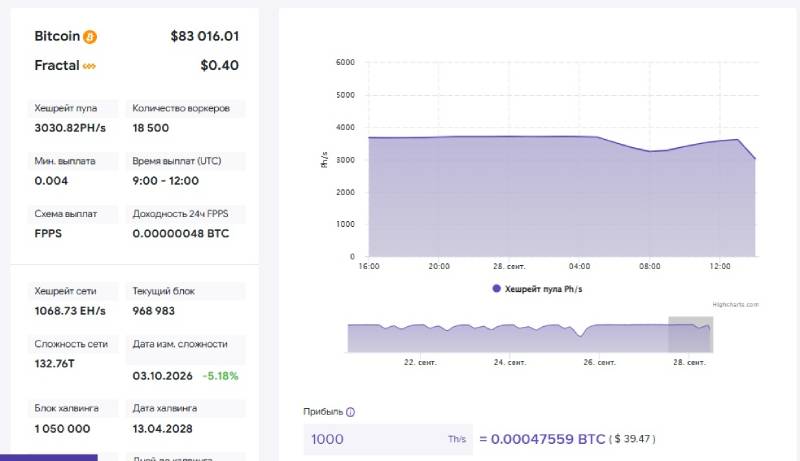Image resolution: width=800 pixels, height=461 pixels.
Task: Click current block value 968 983
Action: (x=154, y=311)
